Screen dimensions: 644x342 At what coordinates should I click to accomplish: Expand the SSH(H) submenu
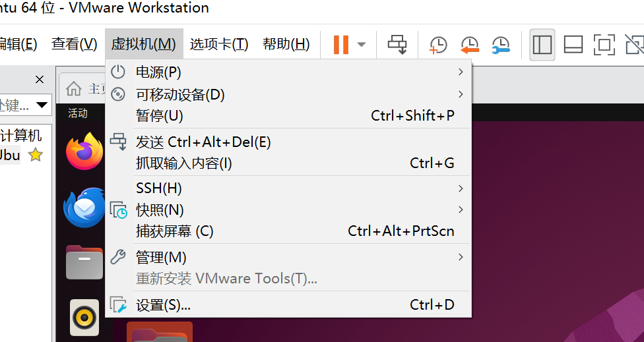[x=288, y=188]
